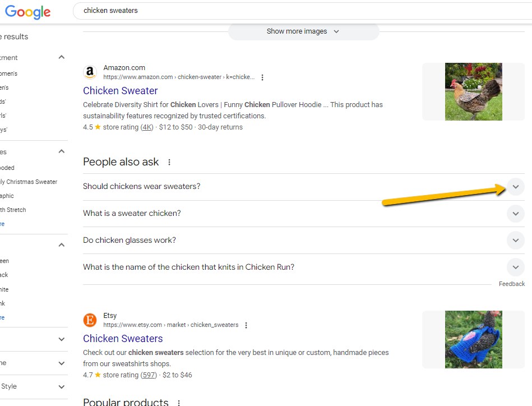Click the Amazon.com site name text
Viewport: 532px width, 406px height.
coord(124,68)
